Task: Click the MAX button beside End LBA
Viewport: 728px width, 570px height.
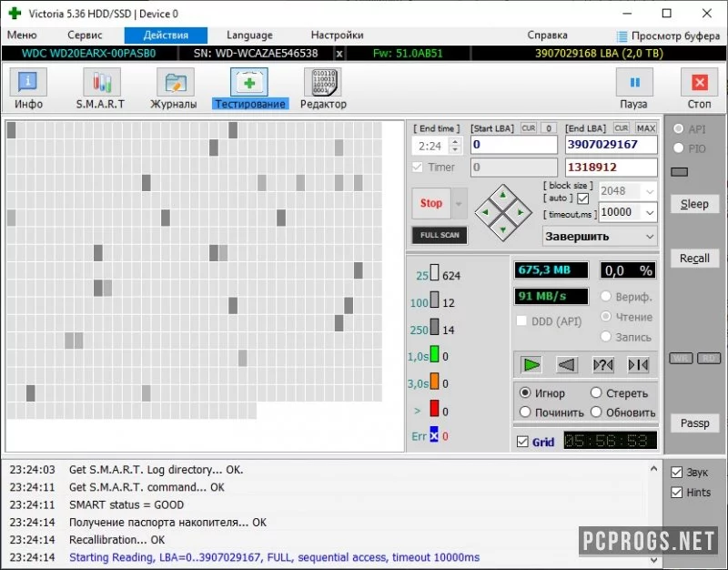Action: click(x=646, y=128)
